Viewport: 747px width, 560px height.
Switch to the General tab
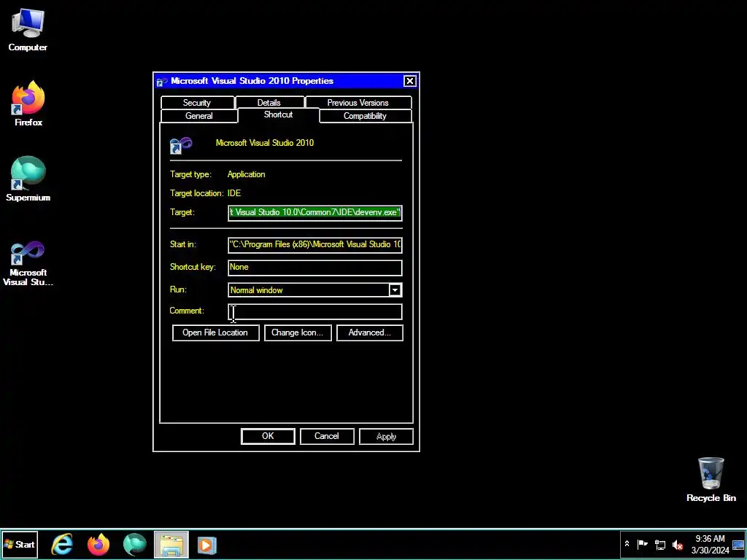click(199, 116)
